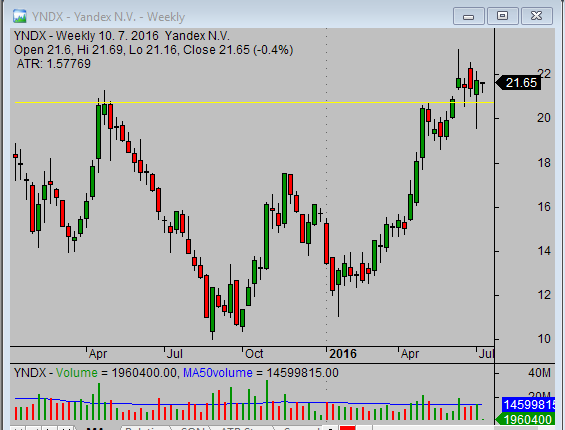The width and height of the screenshot is (565, 430).
Task: Click the blue 14599815 volume MA value tag
Action: coord(528,405)
